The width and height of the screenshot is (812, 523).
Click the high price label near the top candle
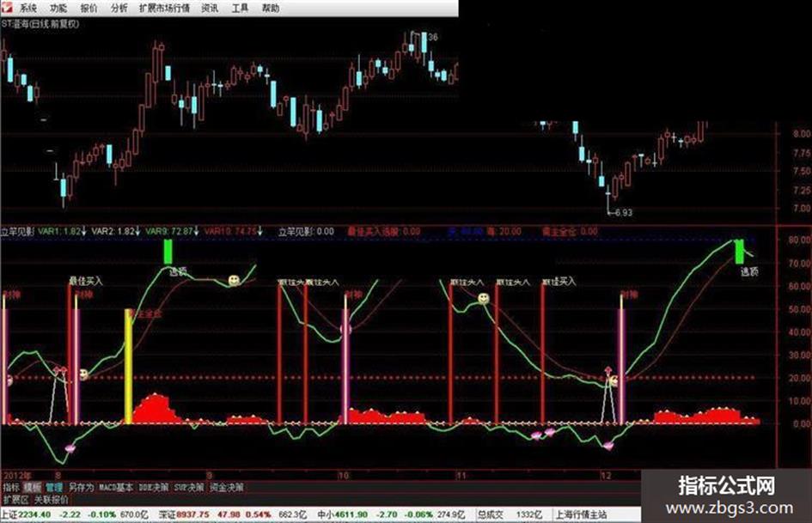point(433,37)
